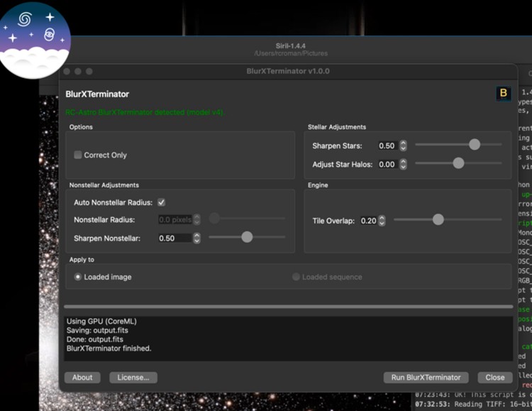Open the About dialog
532x411 pixels.
tap(82, 378)
